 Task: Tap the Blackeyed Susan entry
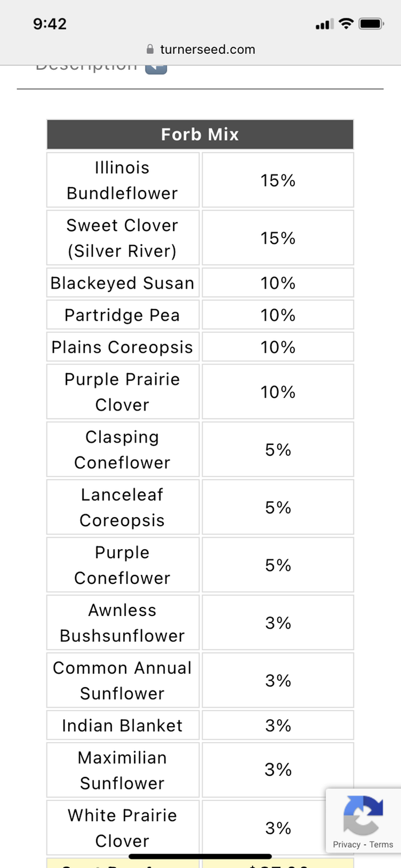[x=123, y=283]
